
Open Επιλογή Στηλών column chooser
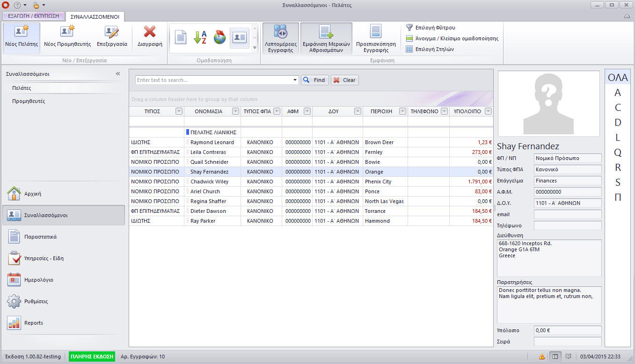point(430,49)
